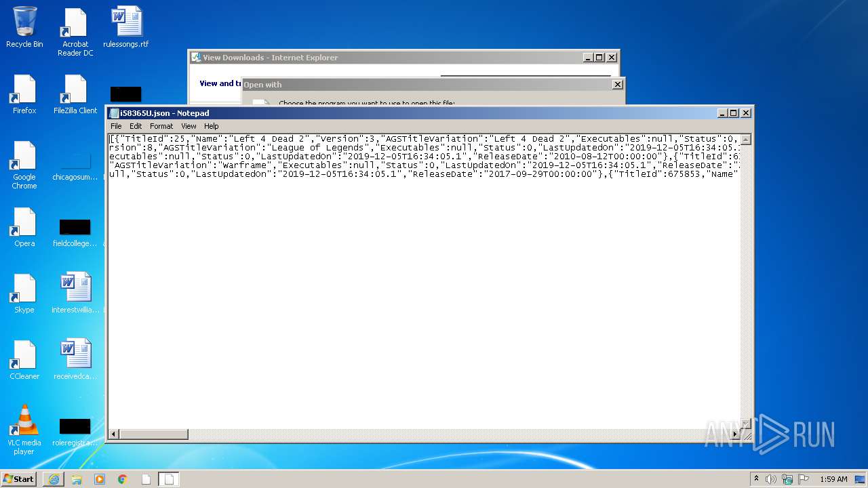Viewport: 868px width, 488px height.
Task: Open the View menu in Notepad
Action: point(189,126)
